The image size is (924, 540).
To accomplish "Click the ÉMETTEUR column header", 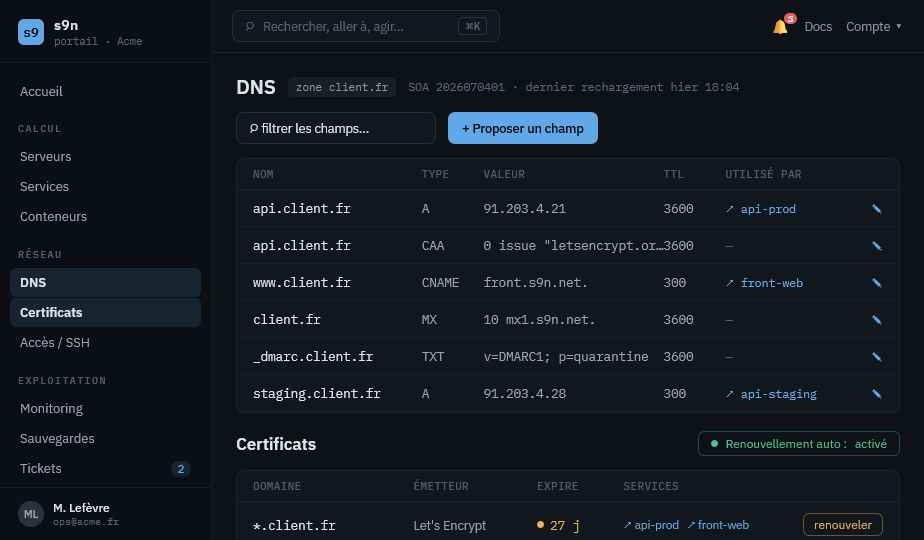I will (x=441, y=486).
